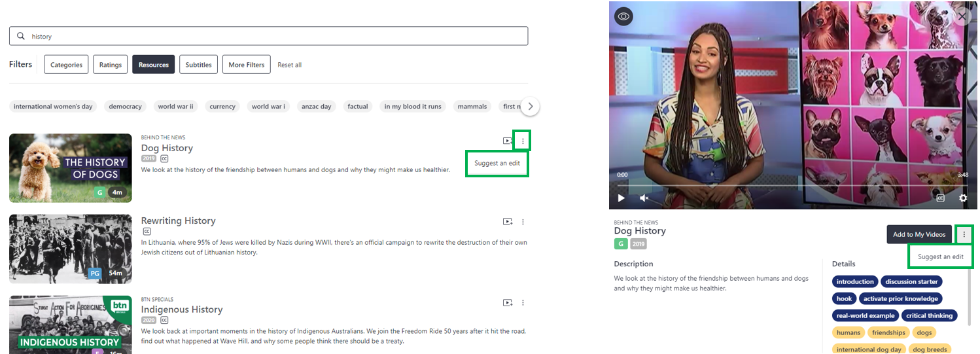Select the activate prior knowledge tag
980x354 pixels.
click(901, 298)
